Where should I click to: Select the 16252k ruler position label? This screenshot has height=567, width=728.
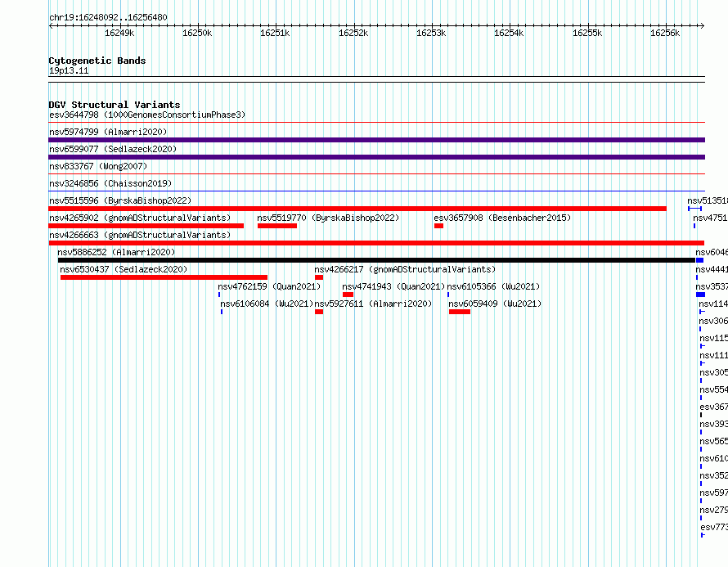(353, 33)
